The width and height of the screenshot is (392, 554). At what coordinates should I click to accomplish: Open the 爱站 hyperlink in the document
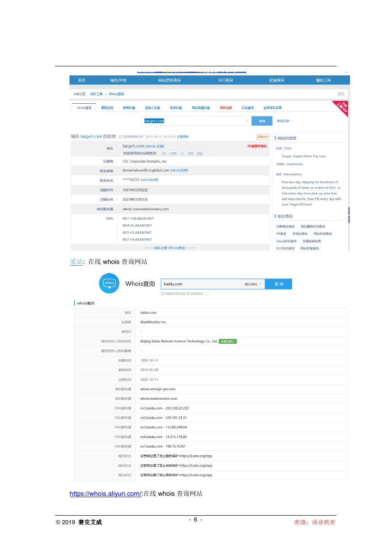pyautogui.click(x=76, y=262)
